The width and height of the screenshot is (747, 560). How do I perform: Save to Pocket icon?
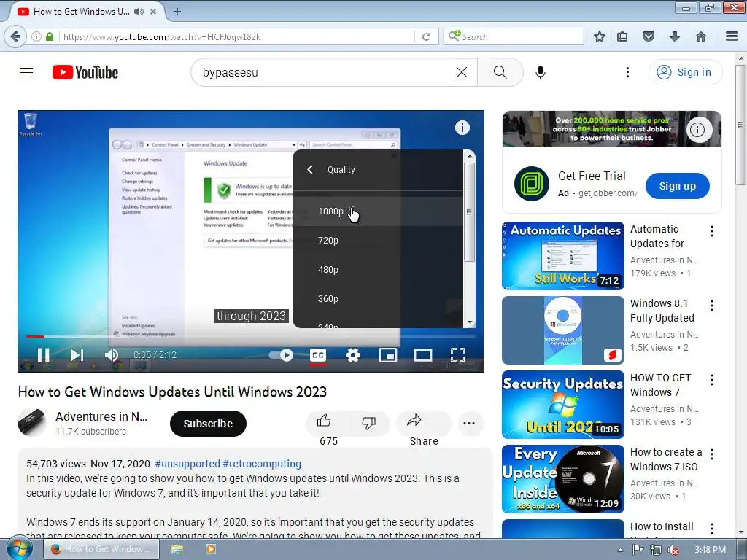tap(649, 36)
